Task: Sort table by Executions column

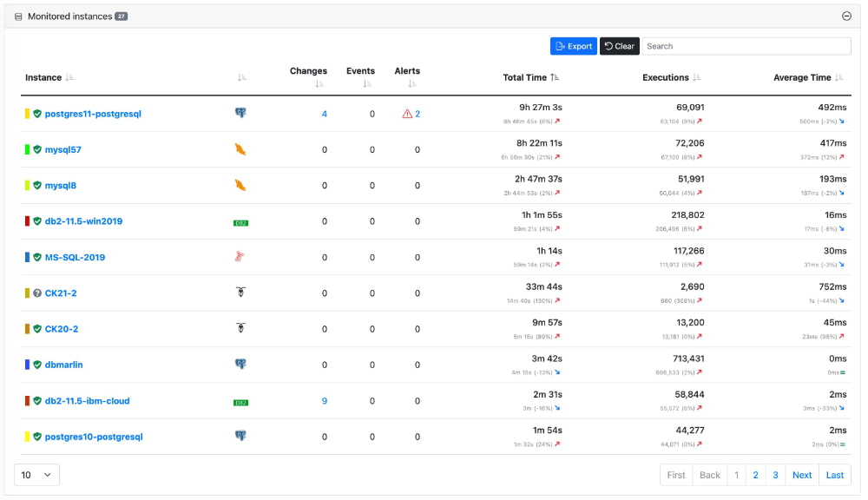Action: pyautogui.click(x=697, y=77)
